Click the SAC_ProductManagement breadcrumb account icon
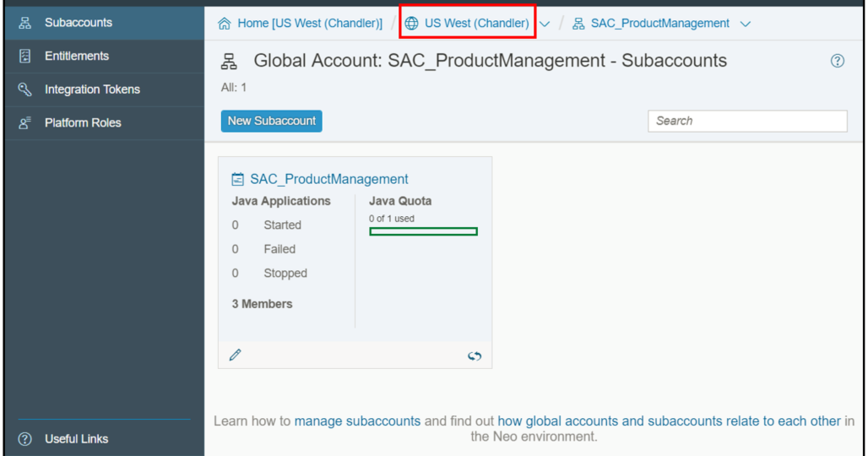868x456 pixels. 578,24
